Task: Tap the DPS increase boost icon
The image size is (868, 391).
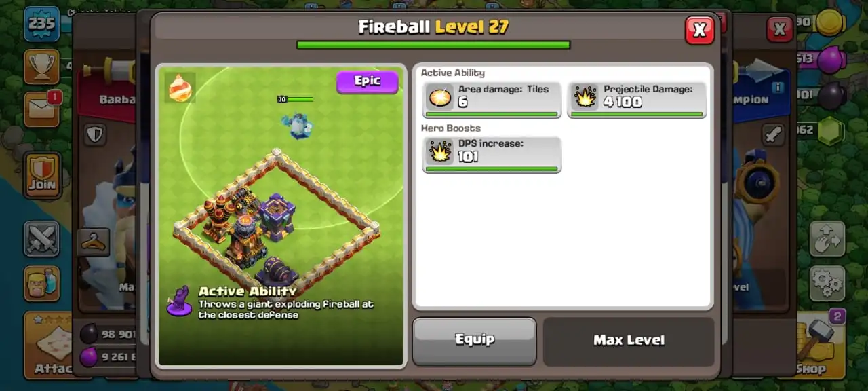Action: pyautogui.click(x=439, y=152)
